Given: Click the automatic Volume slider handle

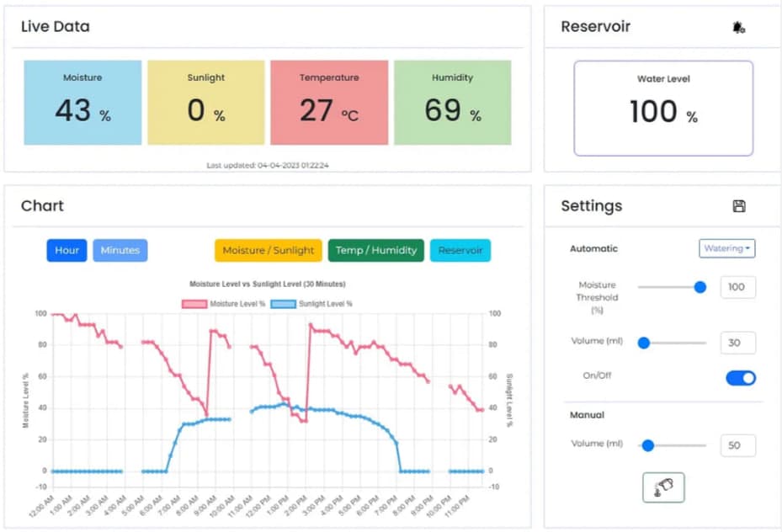Looking at the screenshot, I should pos(644,343).
